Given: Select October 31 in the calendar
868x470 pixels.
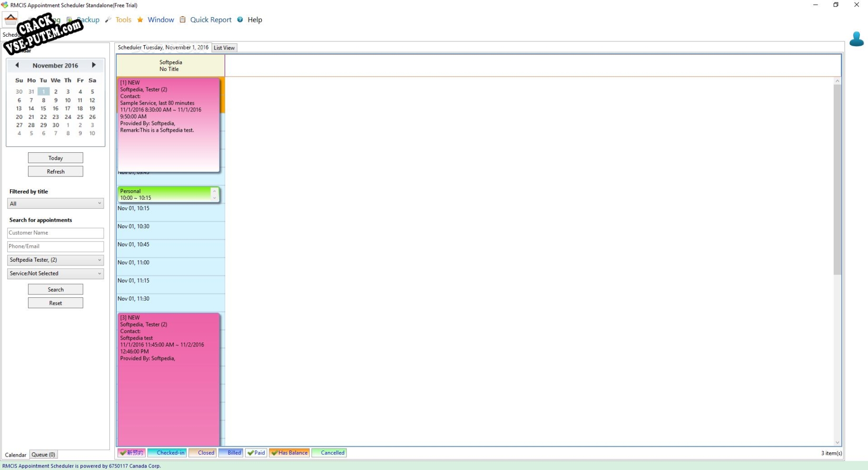Looking at the screenshot, I should click(x=31, y=91).
